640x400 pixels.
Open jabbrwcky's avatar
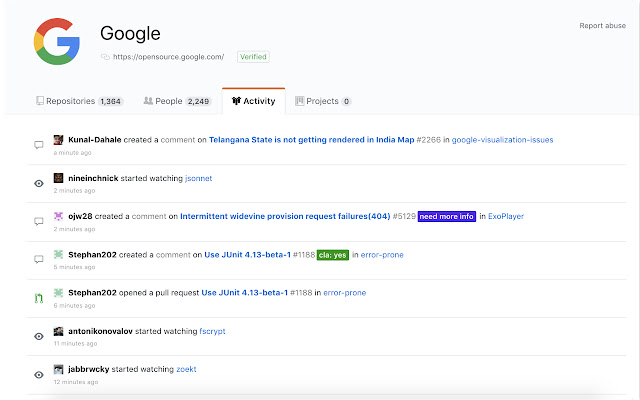pos(58,369)
